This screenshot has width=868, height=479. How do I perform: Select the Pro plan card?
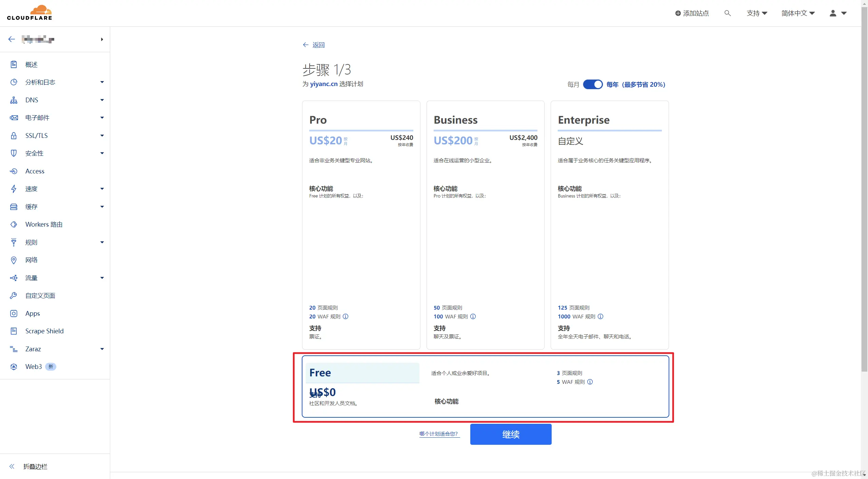tap(361, 225)
